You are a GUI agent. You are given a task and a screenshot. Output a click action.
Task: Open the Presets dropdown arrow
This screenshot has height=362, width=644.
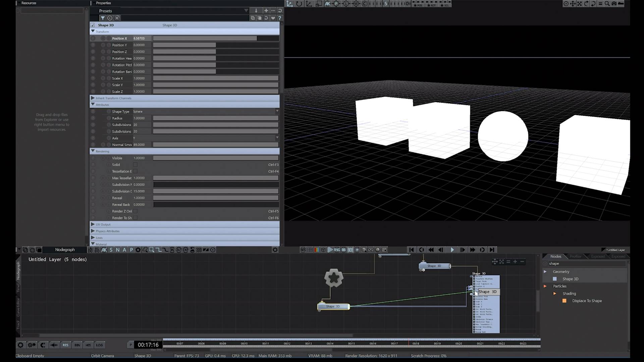[246, 11]
